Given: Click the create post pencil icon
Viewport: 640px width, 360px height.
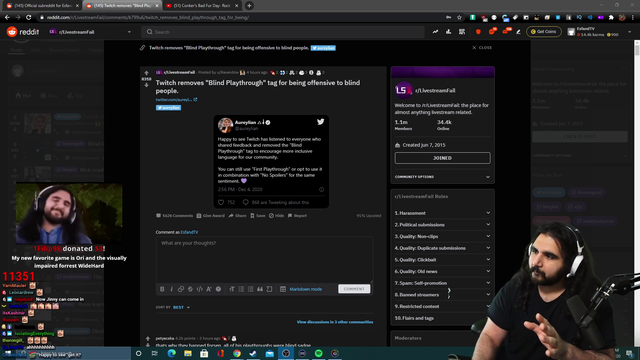Looking at the screenshot, I should 518,32.
